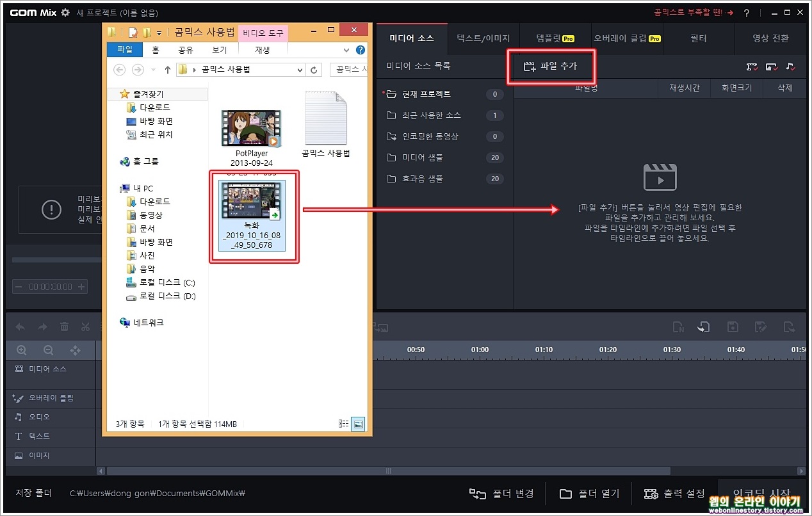Toggle the audio source filter icon

[x=791, y=67]
